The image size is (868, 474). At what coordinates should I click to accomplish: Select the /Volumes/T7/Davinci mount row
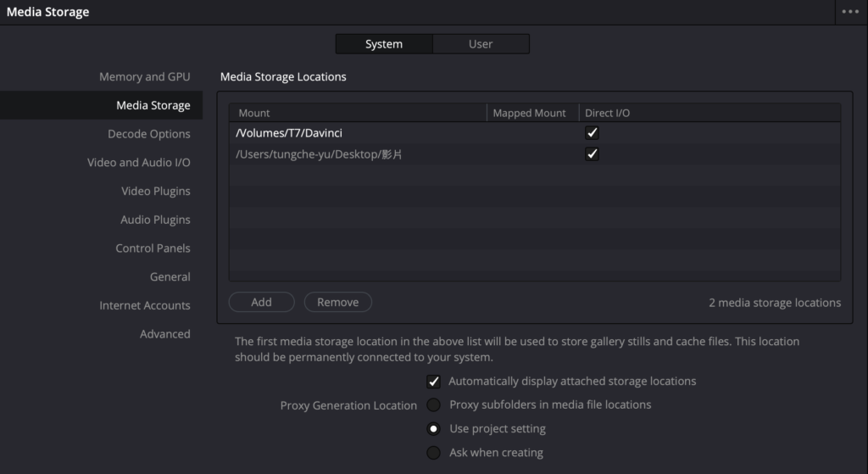tap(356, 133)
